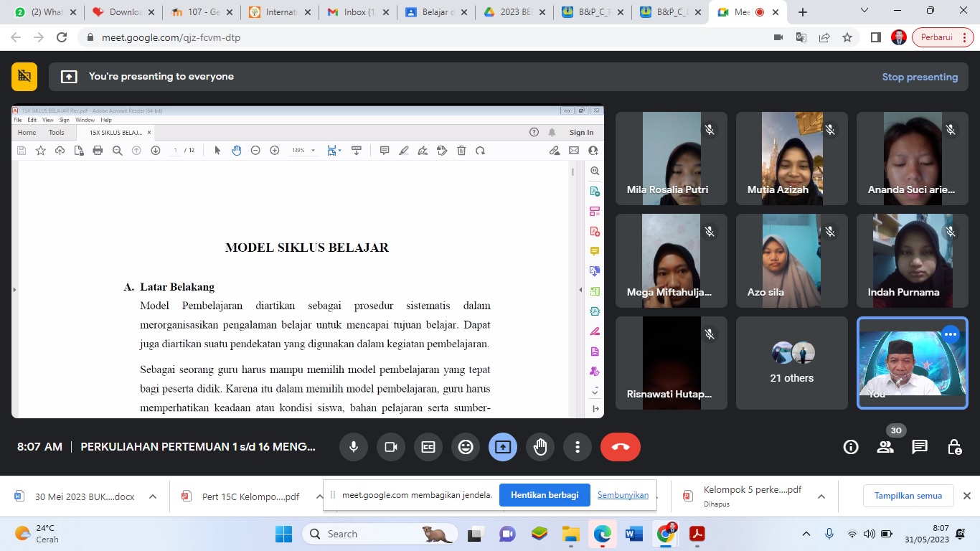Open more options three-dot menu
This screenshot has height=551, width=980.
click(578, 447)
